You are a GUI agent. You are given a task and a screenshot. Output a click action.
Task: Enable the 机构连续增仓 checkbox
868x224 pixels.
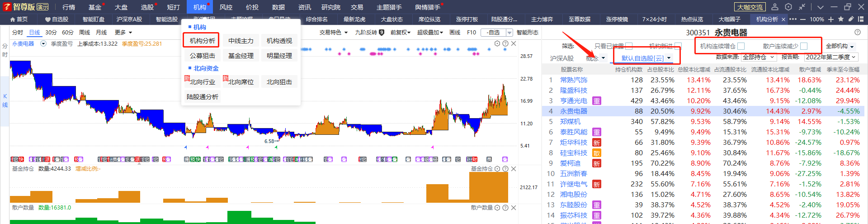coord(741,46)
